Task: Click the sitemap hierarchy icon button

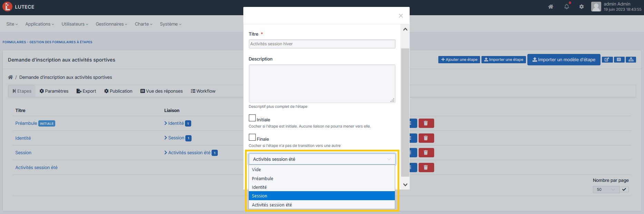Action: click(631, 60)
